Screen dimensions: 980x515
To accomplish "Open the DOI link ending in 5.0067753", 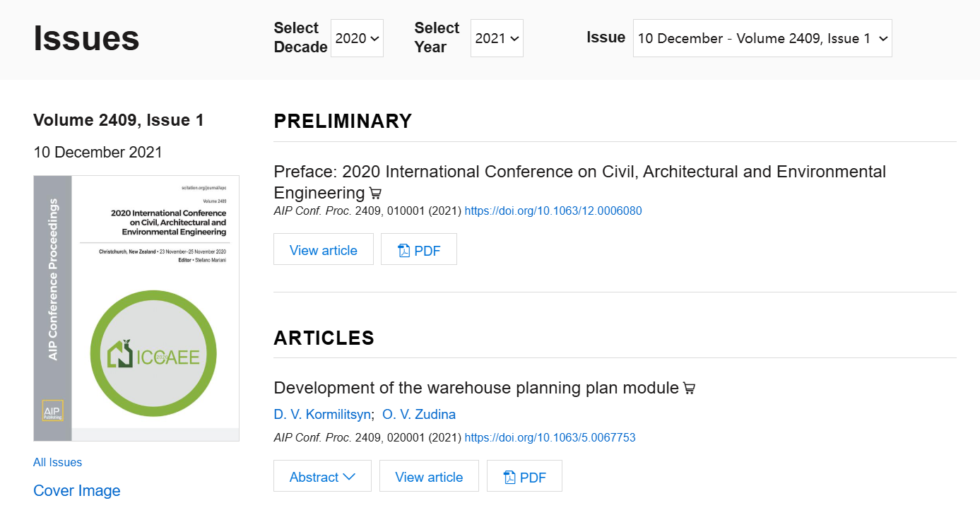I will 550,437.
